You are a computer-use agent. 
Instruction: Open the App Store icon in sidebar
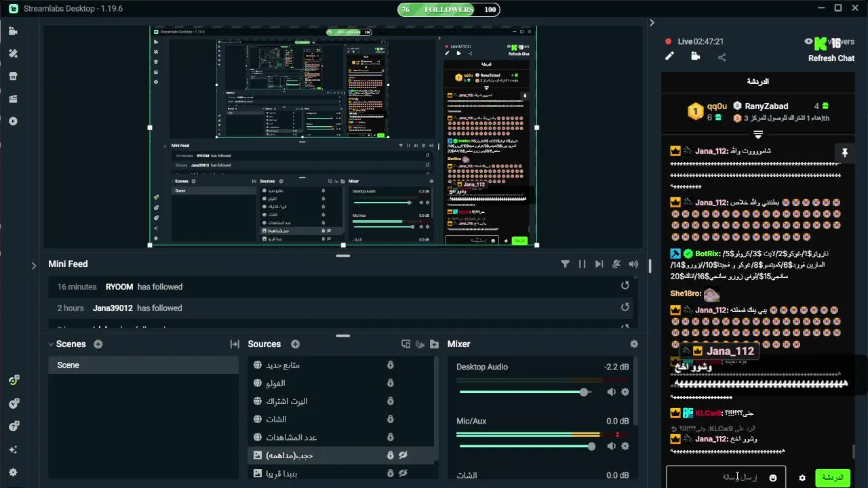[x=13, y=76]
